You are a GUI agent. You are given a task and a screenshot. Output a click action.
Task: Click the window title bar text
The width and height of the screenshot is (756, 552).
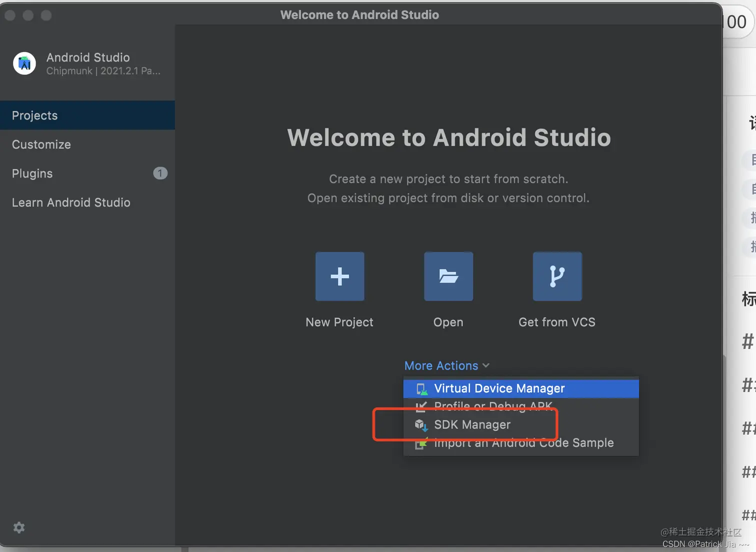point(359,15)
